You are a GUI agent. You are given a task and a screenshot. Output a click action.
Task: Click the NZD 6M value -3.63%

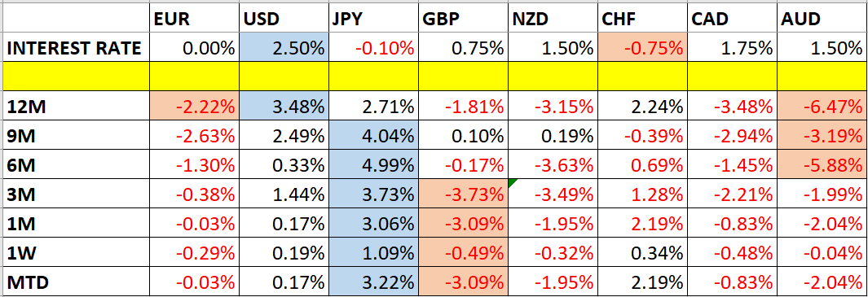click(553, 165)
